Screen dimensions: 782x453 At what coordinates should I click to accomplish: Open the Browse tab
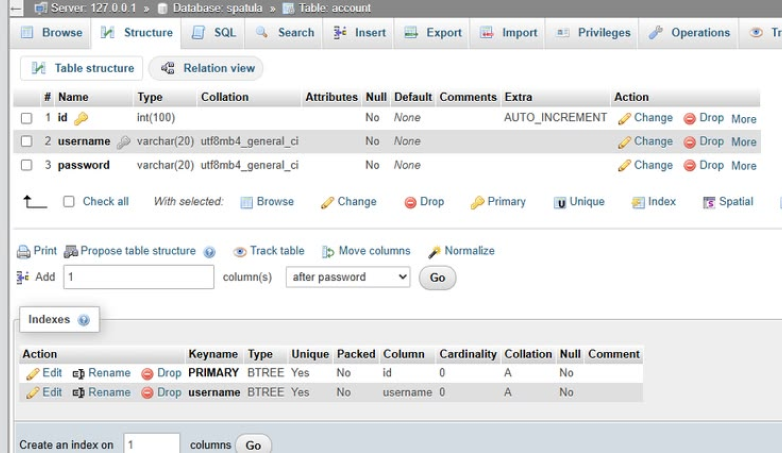pos(51,33)
